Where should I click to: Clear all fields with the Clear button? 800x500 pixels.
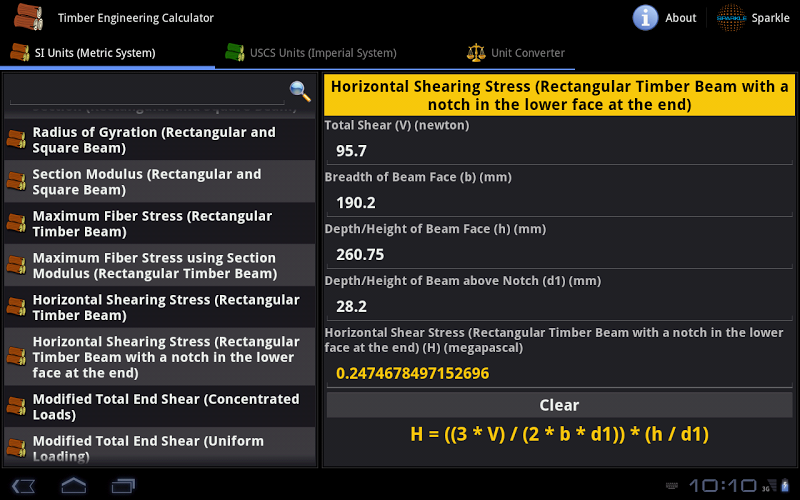click(559, 405)
